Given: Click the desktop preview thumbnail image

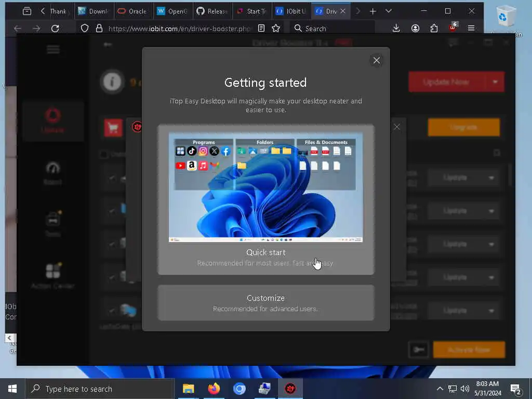Looking at the screenshot, I should pyautogui.click(x=265, y=187).
